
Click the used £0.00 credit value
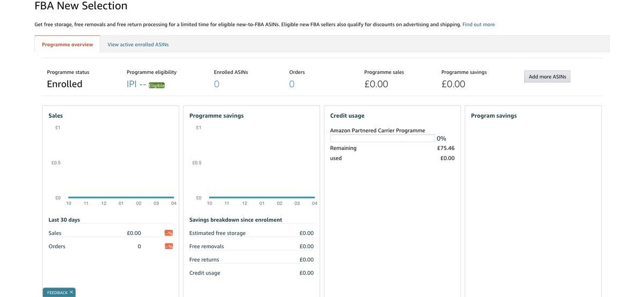click(448, 158)
